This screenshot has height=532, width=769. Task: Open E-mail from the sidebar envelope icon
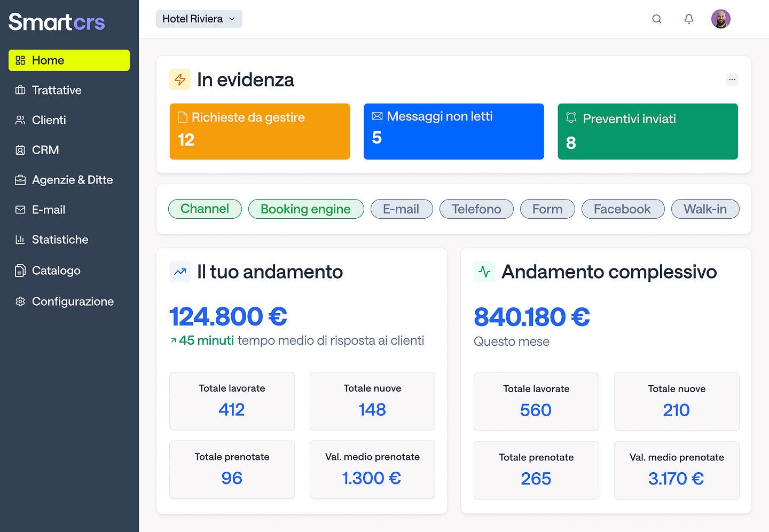[20, 210]
